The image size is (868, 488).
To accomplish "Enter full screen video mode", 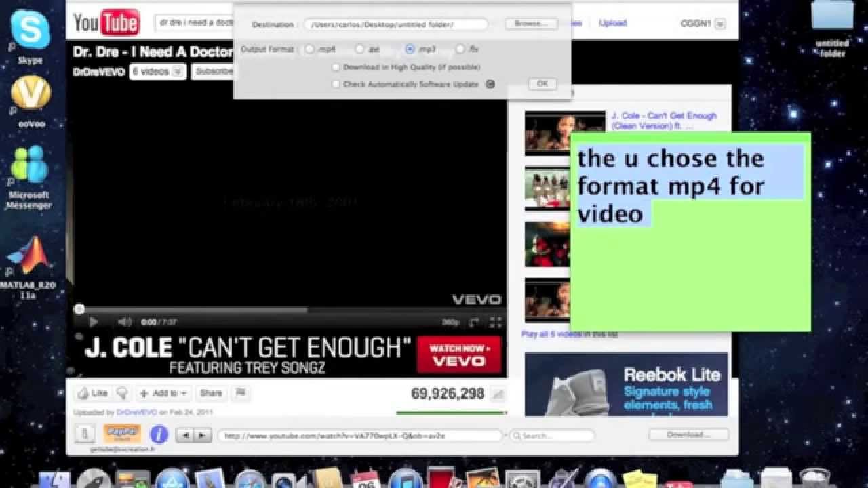I will [x=496, y=323].
